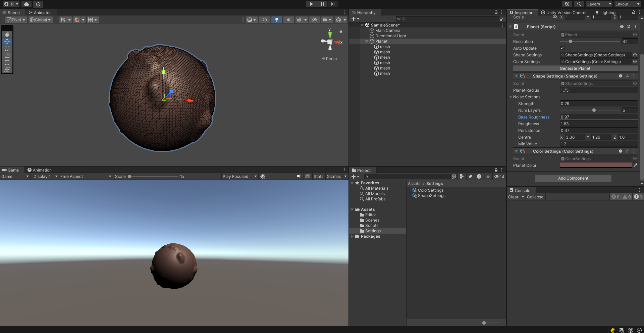Expand the Packages folder
This screenshot has height=333, width=644.
(352, 236)
